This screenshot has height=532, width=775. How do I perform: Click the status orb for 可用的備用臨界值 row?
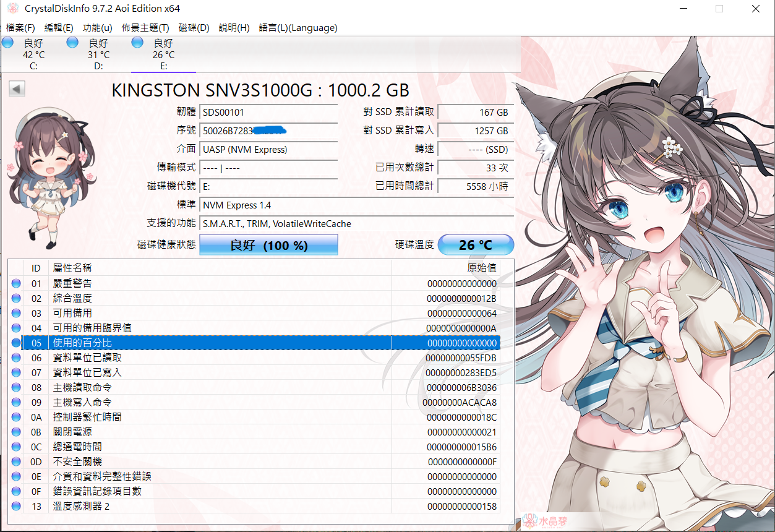point(16,328)
